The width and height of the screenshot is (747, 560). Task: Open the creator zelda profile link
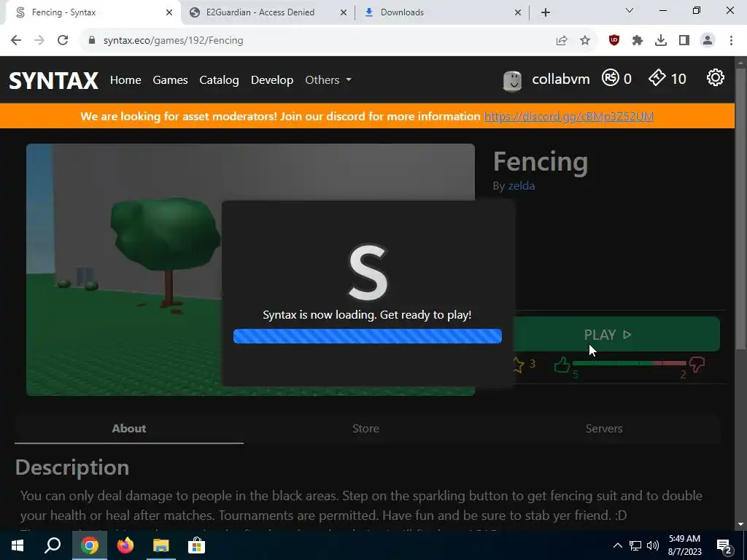(x=521, y=186)
